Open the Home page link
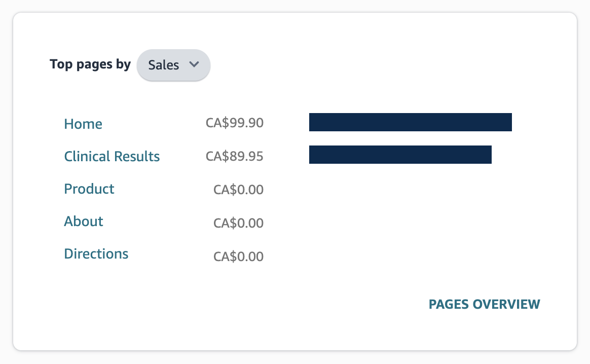Image resolution: width=590 pixels, height=364 pixels. (83, 124)
